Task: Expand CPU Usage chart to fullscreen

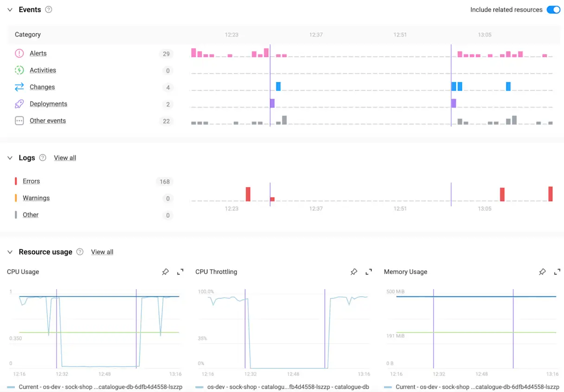Action: [x=180, y=272]
